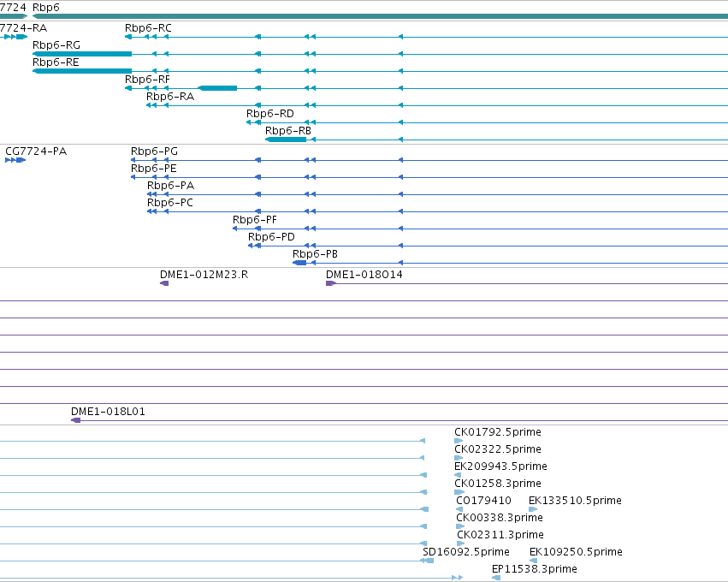Select the CK02322.5prime EST label

click(498, 449)
